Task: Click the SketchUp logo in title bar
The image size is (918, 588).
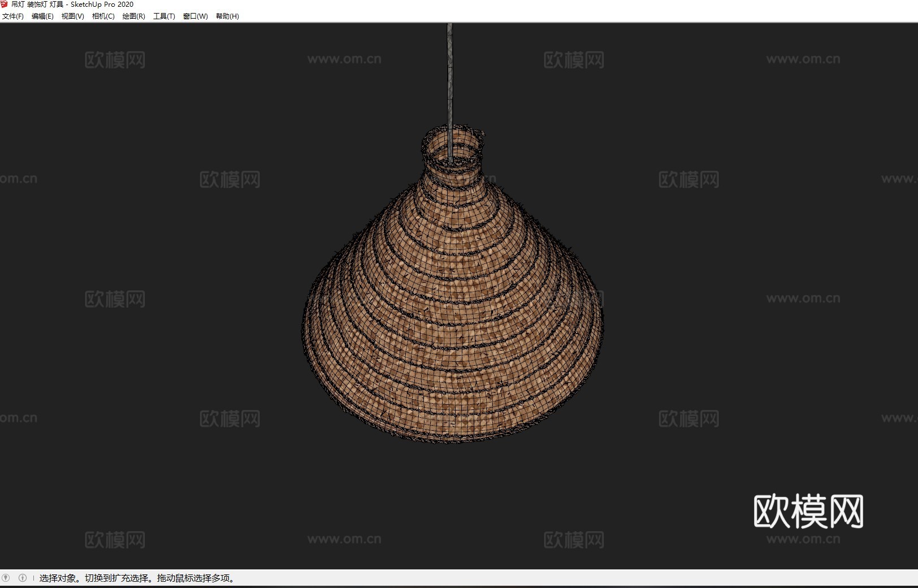Action: click(x=5, y=4)
